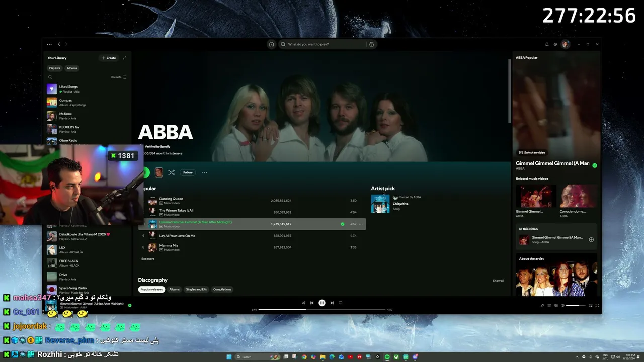
Task: Click the main page vertical scrollbar
Action: 509,90
